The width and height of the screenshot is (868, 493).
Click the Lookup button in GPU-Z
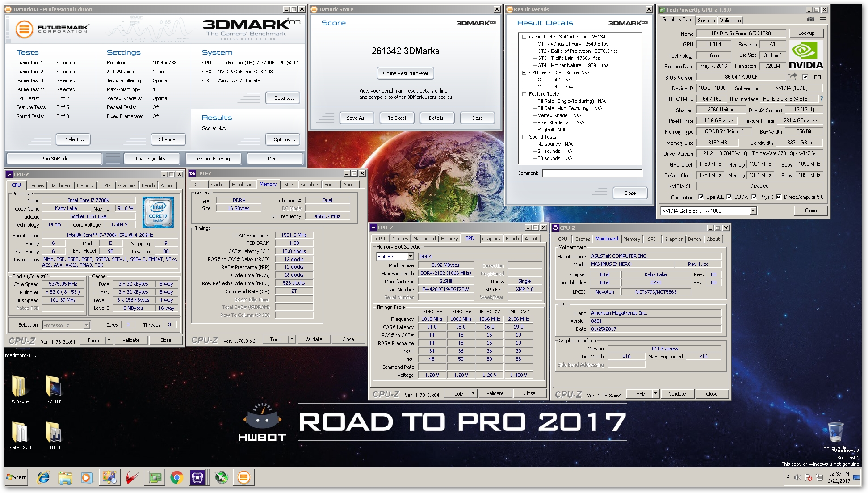(806, 33)
